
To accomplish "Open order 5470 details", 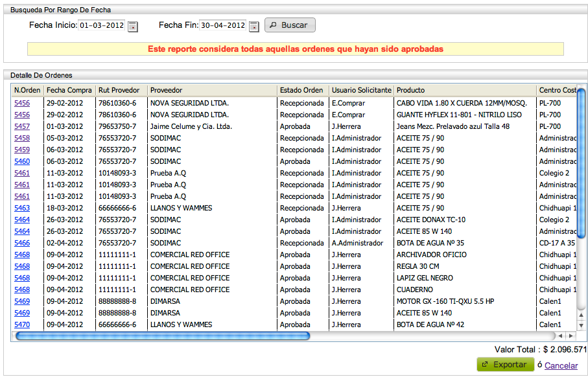I will pyautogui.click(x=22, y=325).
